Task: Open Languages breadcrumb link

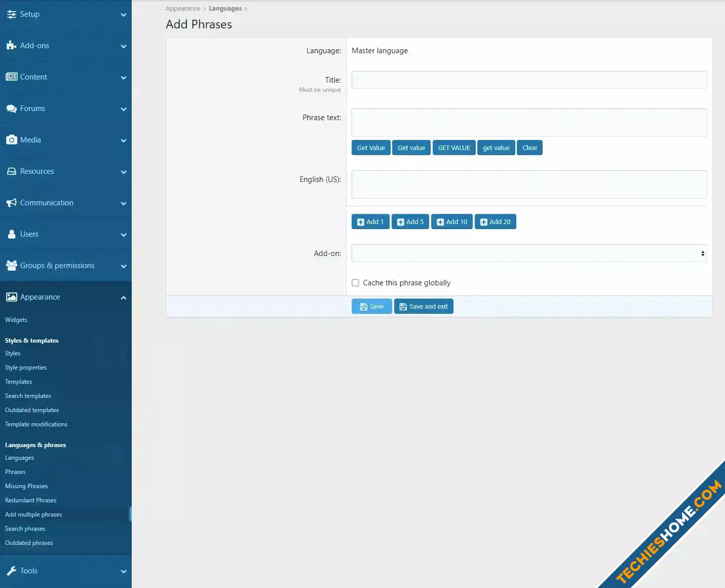Action: 225,9
